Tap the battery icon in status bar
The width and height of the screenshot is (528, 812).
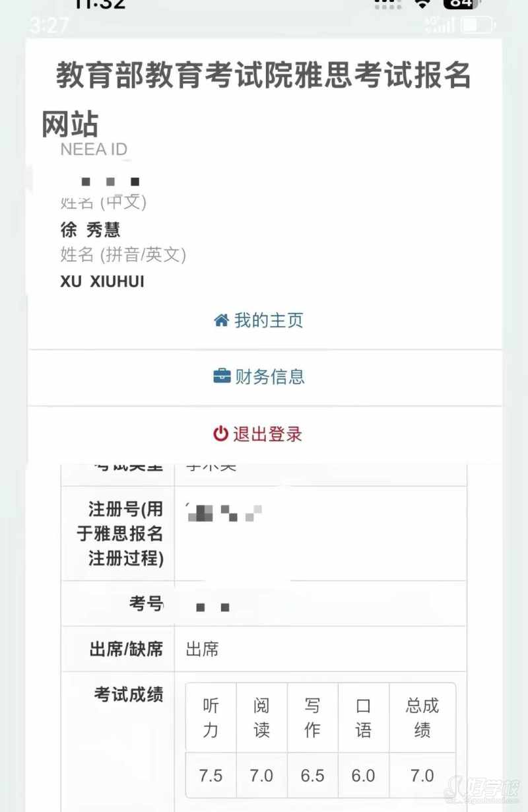tap(478, 25)
